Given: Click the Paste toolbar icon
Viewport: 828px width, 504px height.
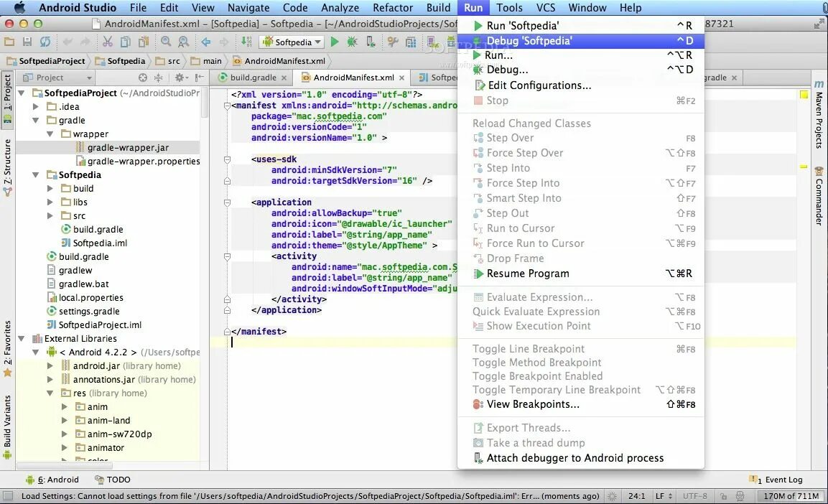Looking at the screenshot, I should pos(143,42).
